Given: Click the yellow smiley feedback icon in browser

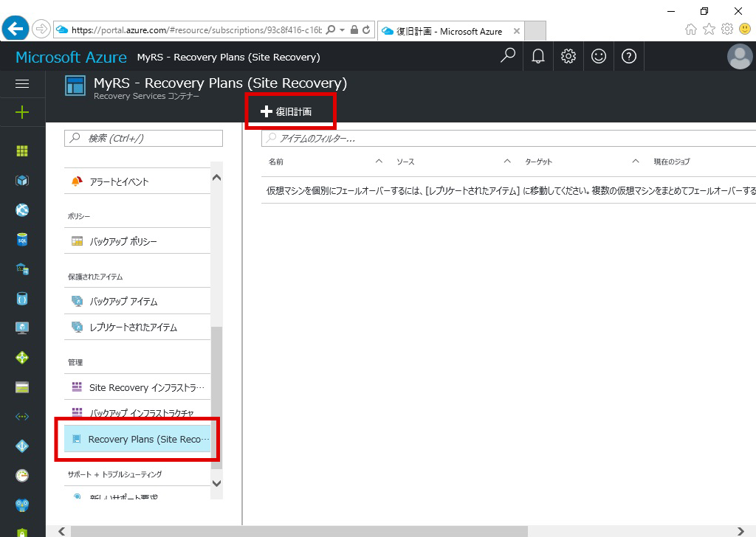Looking at the screenshot, I should click(745, 29).
